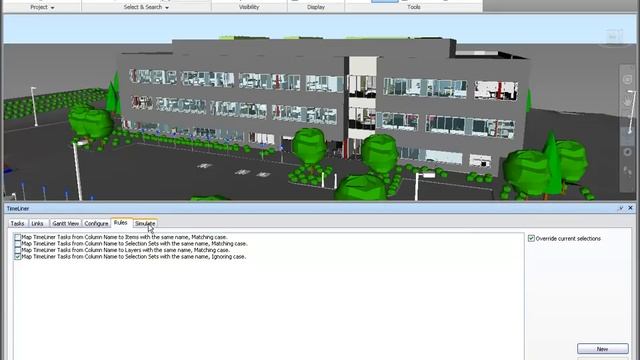Select the Rules tab
This screenshot has width=640, height=360.
point(121,222)
